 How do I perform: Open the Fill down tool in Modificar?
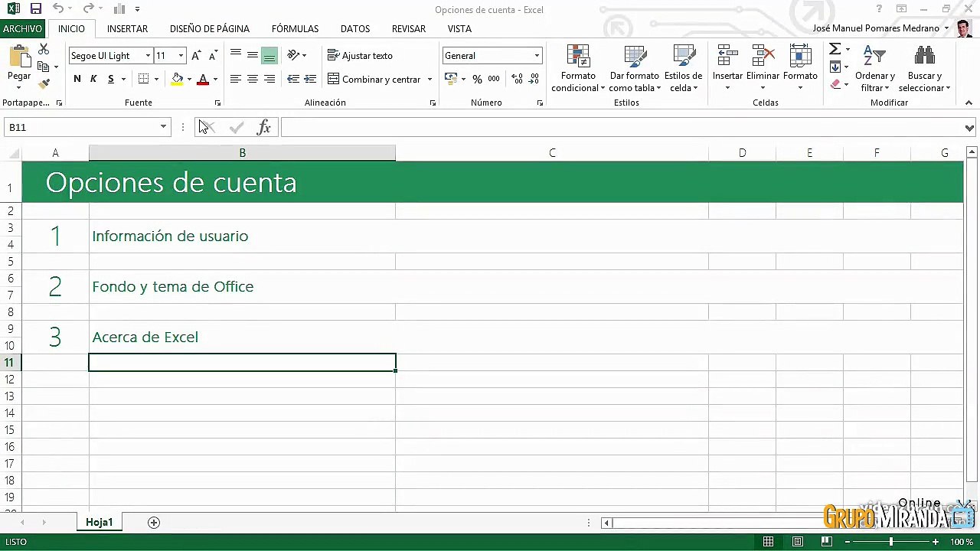coord(835,67)
